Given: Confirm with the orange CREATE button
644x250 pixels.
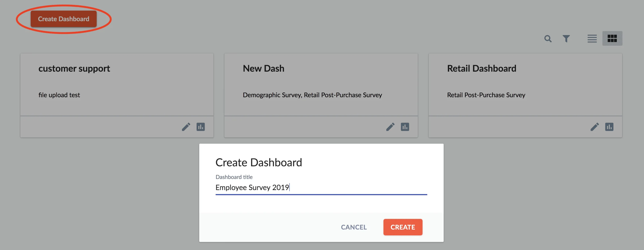Looking at the screenshot, I should [403, 227].
